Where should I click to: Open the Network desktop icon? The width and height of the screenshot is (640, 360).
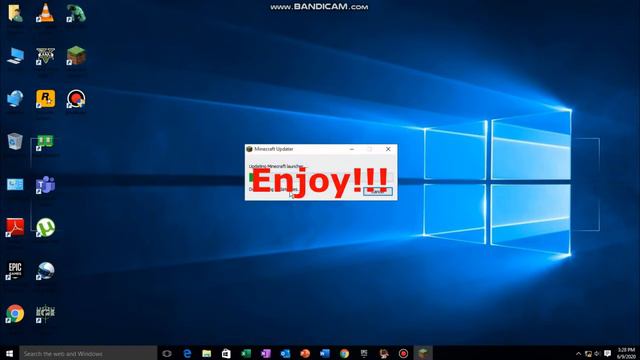(15, 99)
